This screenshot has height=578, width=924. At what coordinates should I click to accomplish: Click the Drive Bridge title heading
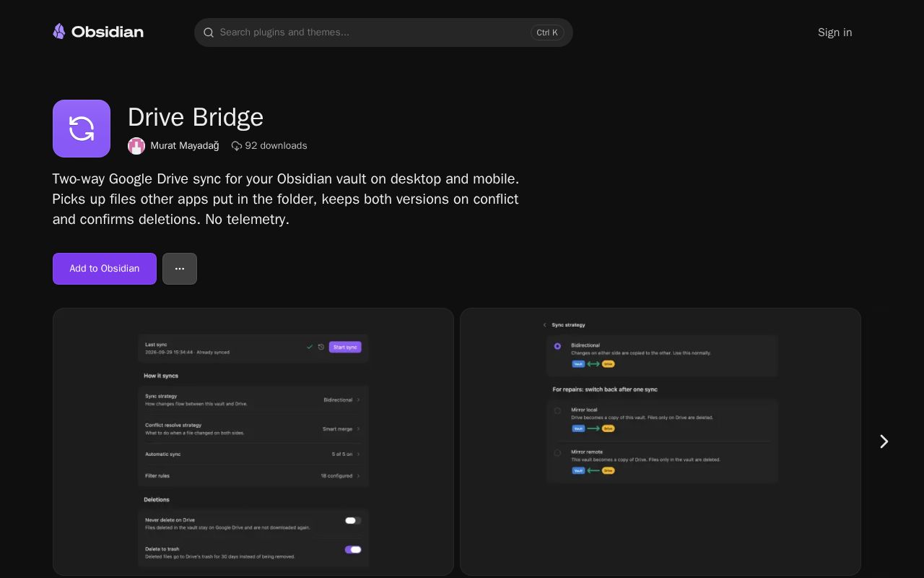[x=196, y=117]
